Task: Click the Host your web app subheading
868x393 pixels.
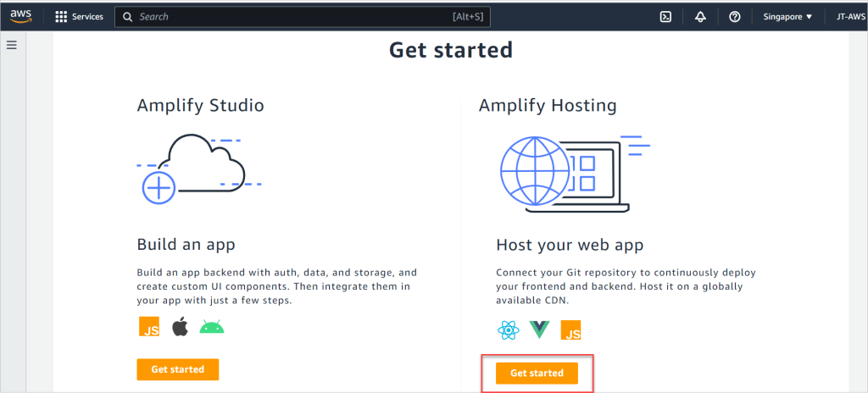Action: [570, 245]
